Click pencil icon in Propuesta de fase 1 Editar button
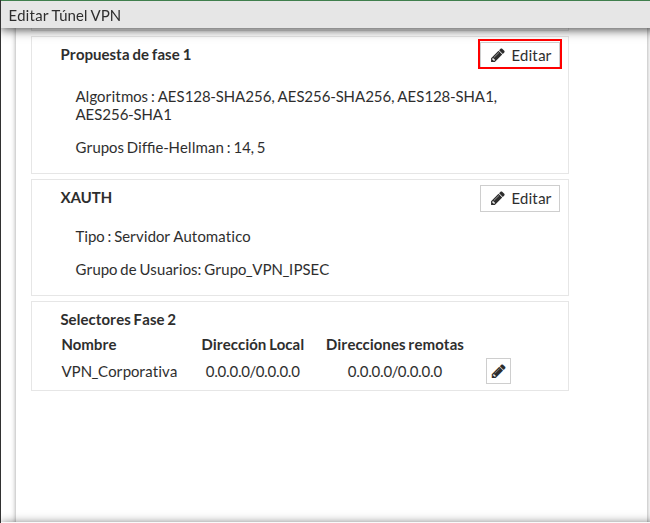650x523 pixels. click(x=498, y=56)
